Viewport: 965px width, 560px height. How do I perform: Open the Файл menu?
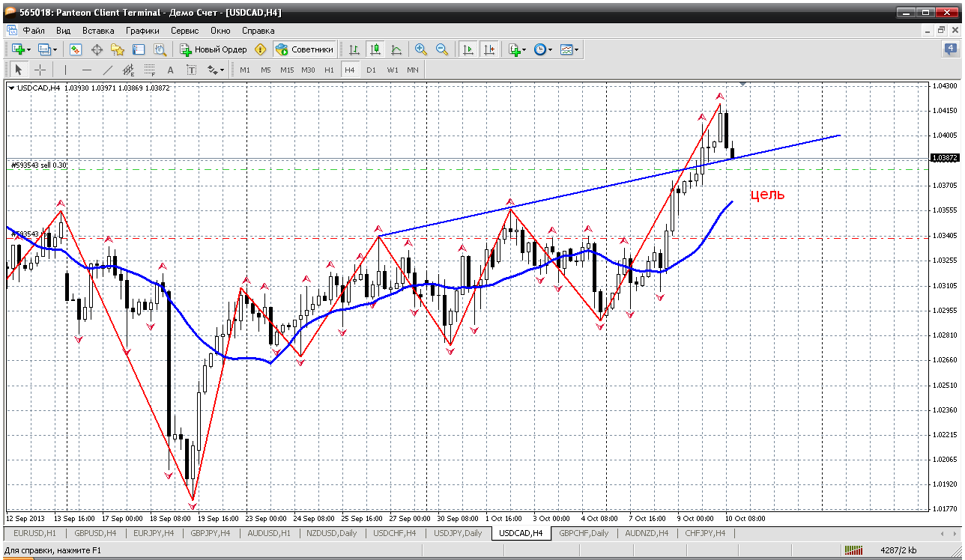34,31
